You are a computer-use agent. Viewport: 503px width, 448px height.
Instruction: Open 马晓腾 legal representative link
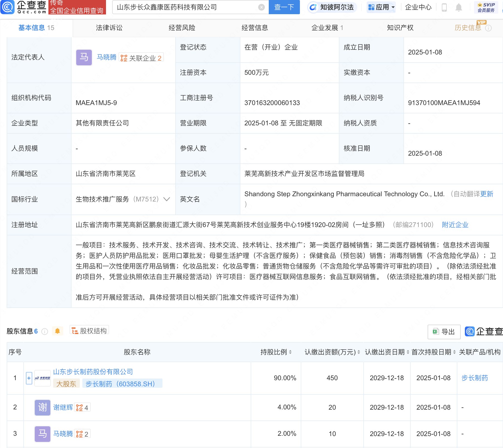pyautogui.click(x=107, y=57)
